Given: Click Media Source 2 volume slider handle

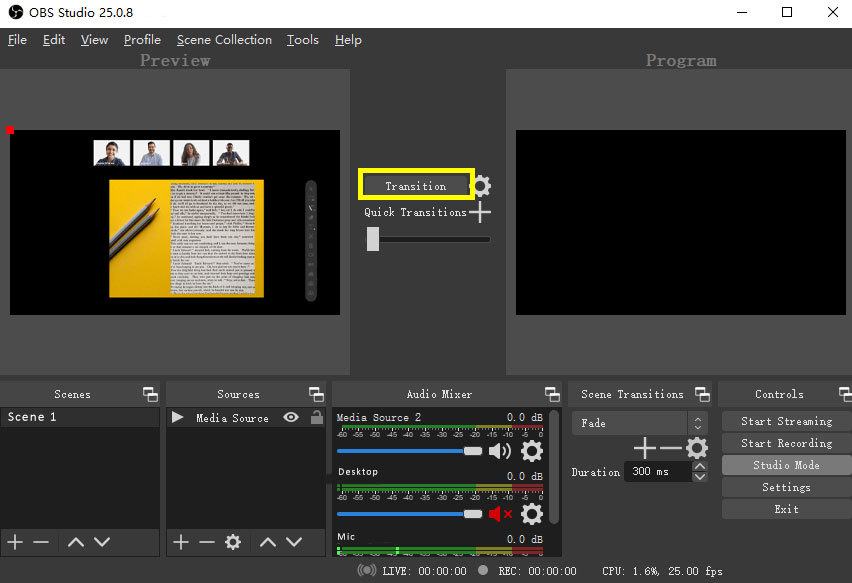Looking at the screenshot, I should (473, 451).
